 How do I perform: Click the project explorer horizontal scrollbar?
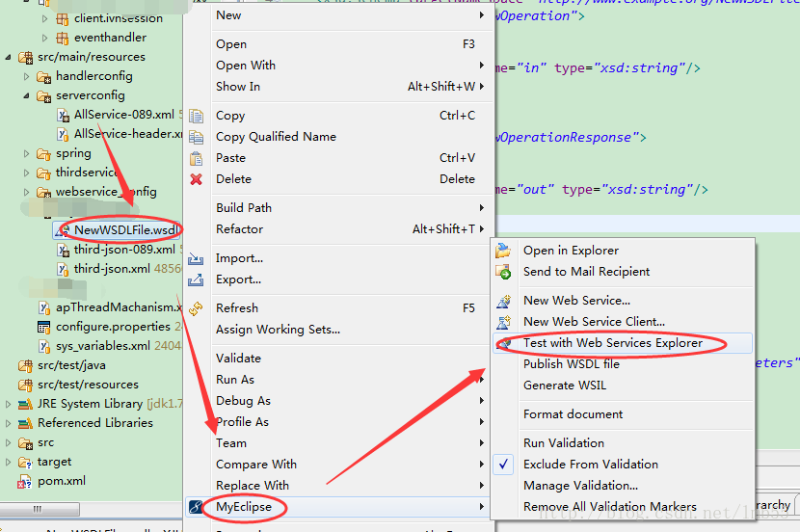(40, 509)
